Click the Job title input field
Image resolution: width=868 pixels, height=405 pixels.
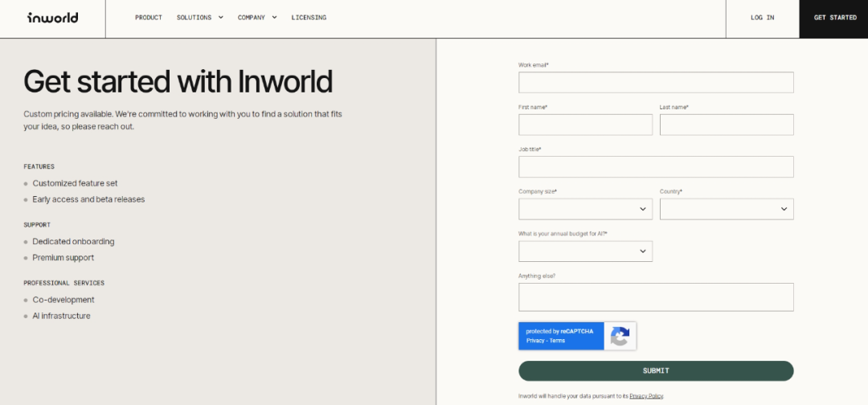[656, 167]
